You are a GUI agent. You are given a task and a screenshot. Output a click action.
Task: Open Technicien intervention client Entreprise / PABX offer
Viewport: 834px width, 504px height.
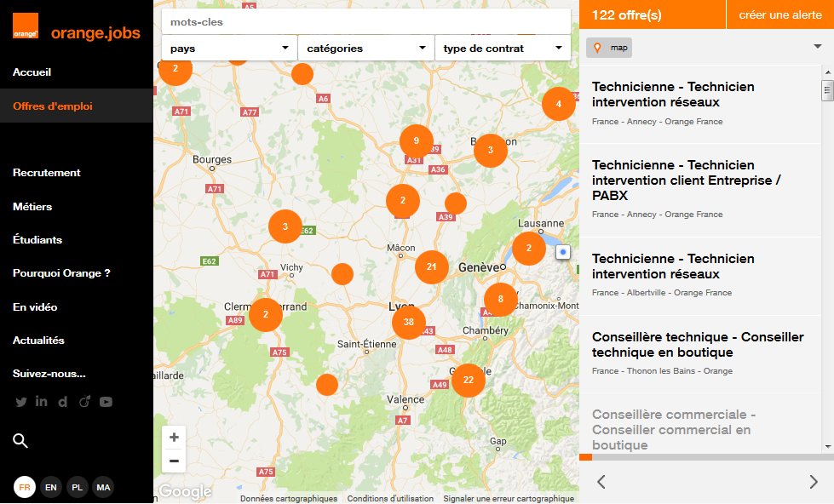tap(700, 190)
